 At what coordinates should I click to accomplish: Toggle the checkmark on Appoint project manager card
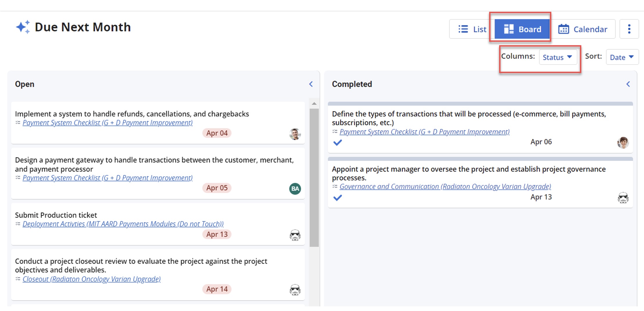point(337,198)
